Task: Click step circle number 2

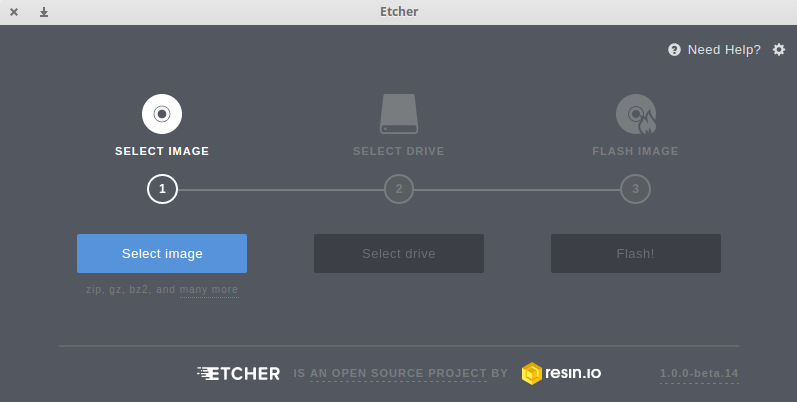Action: [x=399, y=189]
